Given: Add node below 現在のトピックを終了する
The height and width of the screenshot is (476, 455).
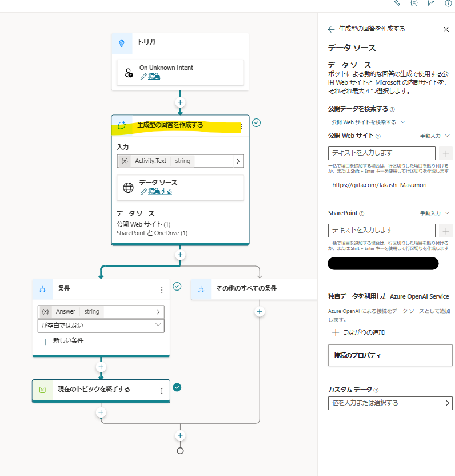Looking at the screenshot, I should tap(101, 412).
